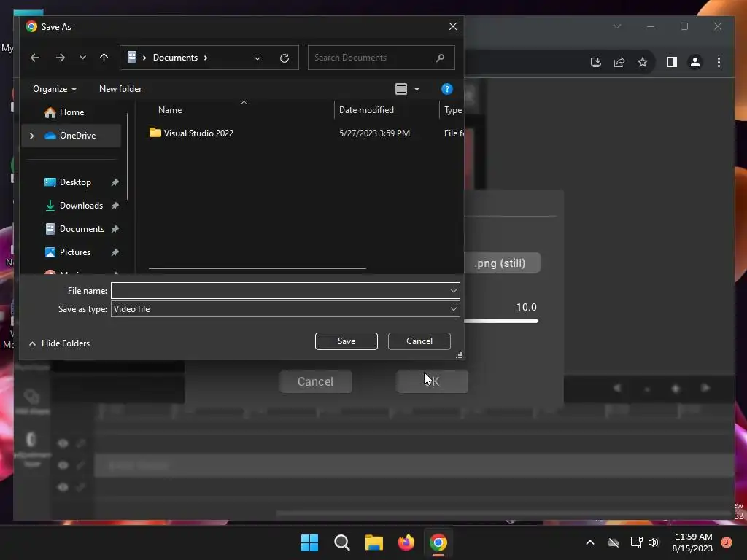Click pin icon next to Downloads
The width and height of the screenshot is (747, 560).
[x=115, y=206]
